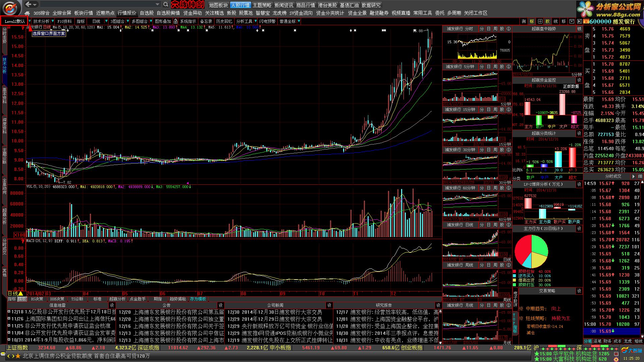Open the 地图板块 top tab
644x362 pixels.
218,5
